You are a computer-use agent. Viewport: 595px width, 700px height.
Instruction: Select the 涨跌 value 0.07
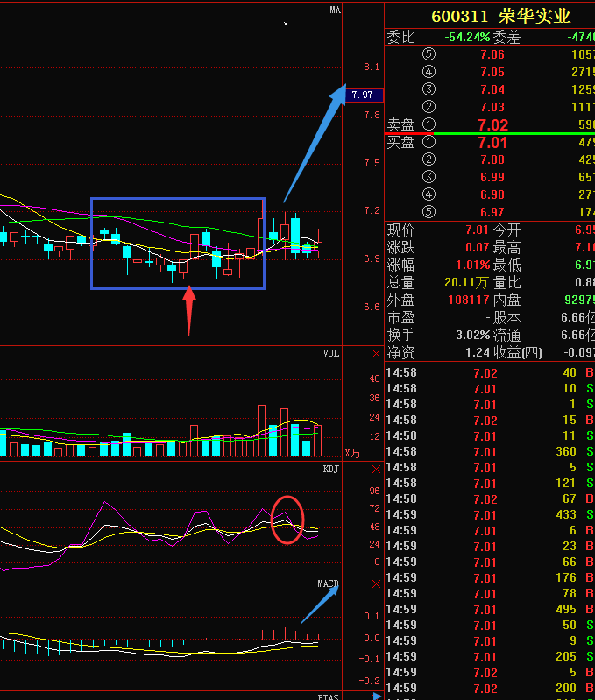478,247
